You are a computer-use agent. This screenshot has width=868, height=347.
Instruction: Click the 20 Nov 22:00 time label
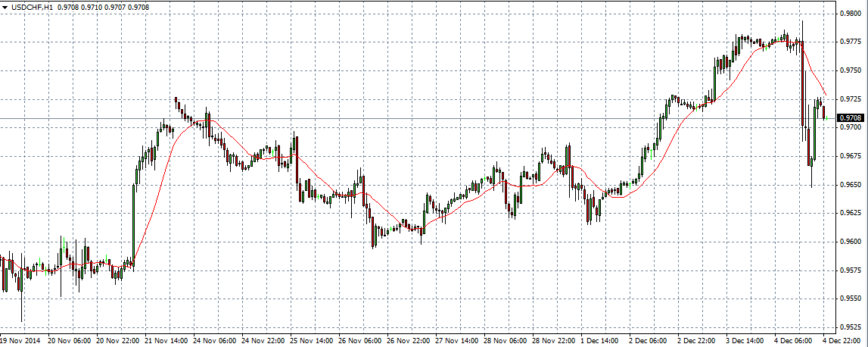(x=117, y=339)
